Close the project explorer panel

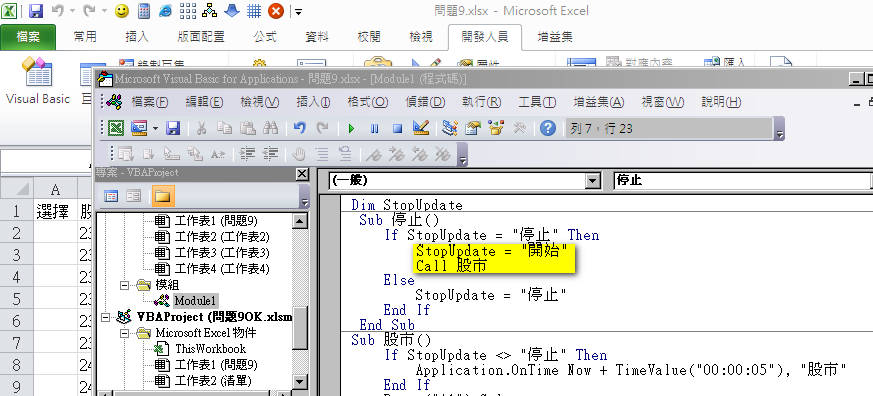click(x=302, y=174)
